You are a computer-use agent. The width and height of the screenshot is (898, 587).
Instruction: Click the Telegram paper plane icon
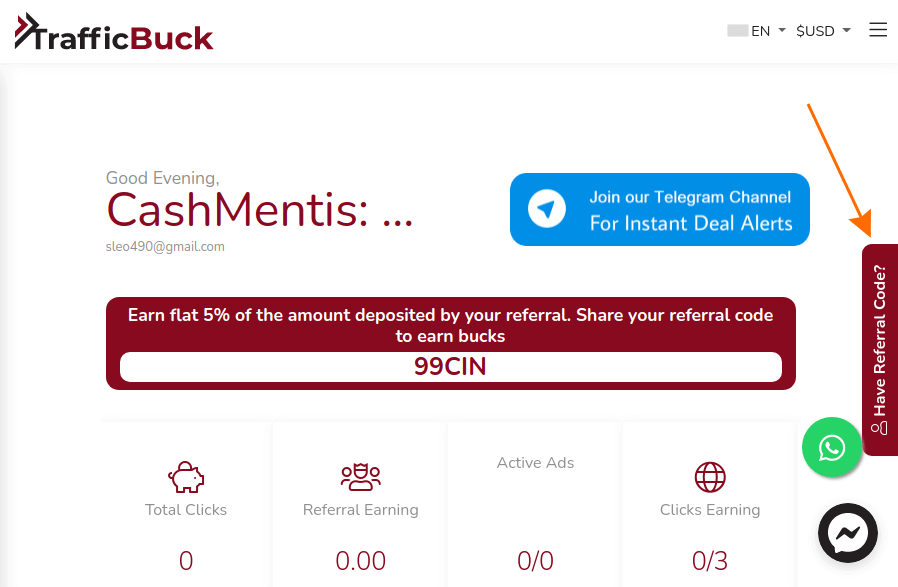tap(546, 208)
